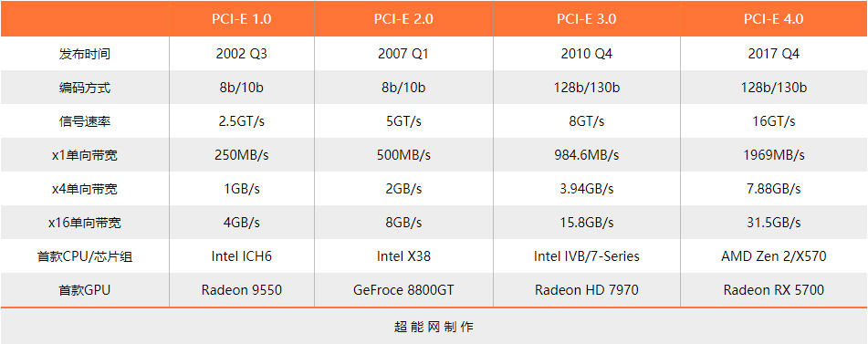The height and width of the screenshot is (344, 868).
Task: Click the PCI-E 2.0 column header
Action: (403, 19)
